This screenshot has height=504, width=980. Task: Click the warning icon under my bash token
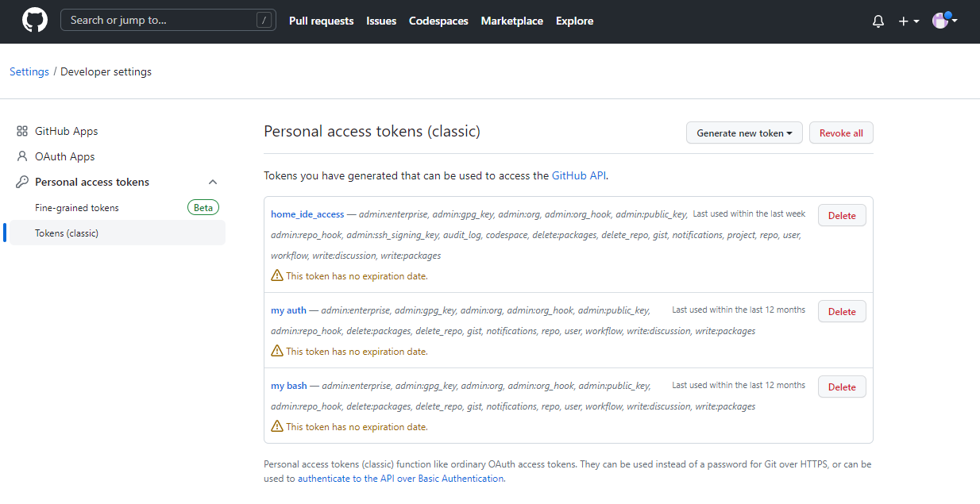(x=277, y=426)
